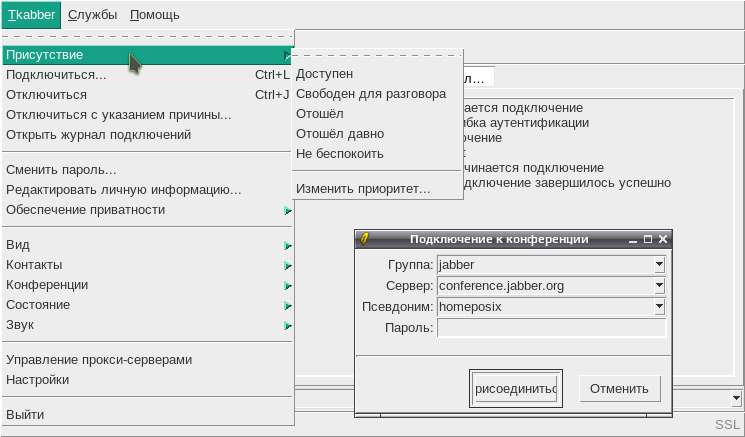The image size is (745, 437).
Task: Set presence to Отошёл давно
Action: point(377,134)
